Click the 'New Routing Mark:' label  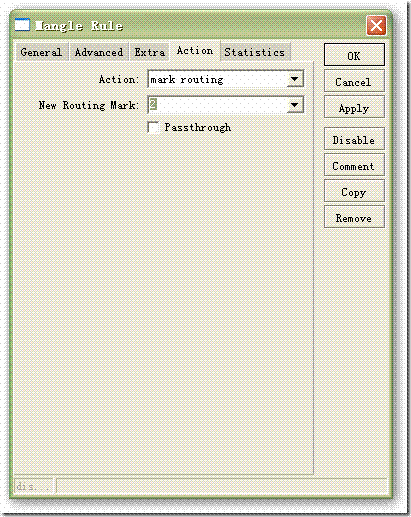pyautogui.click(x=89, y=105)
